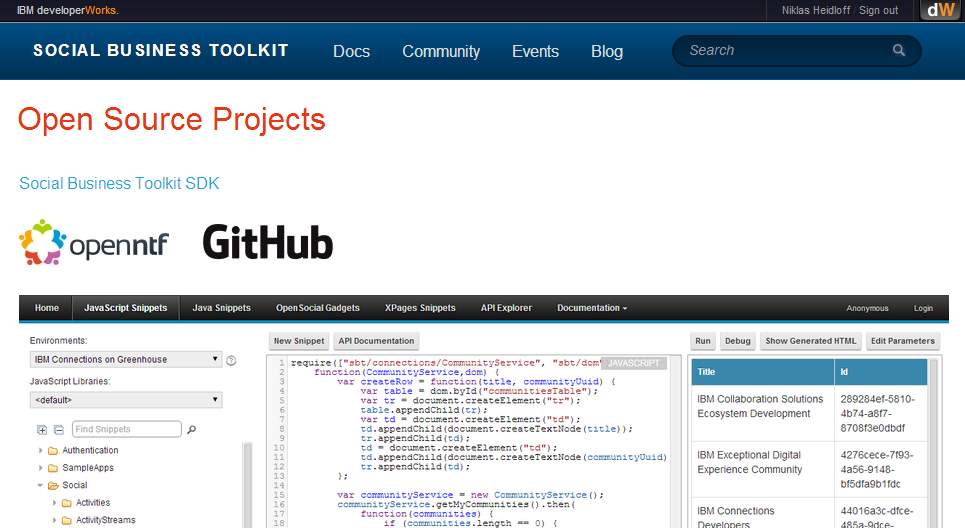Expand the ActivityStreams tree node
This screenshot has width=965, height=528.
click(54, 520)
